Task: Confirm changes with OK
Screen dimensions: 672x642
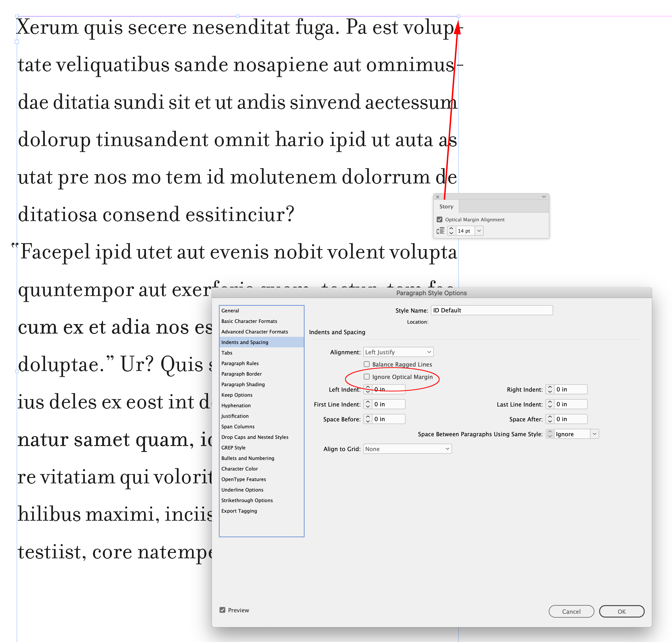Action: click(622, 611)
